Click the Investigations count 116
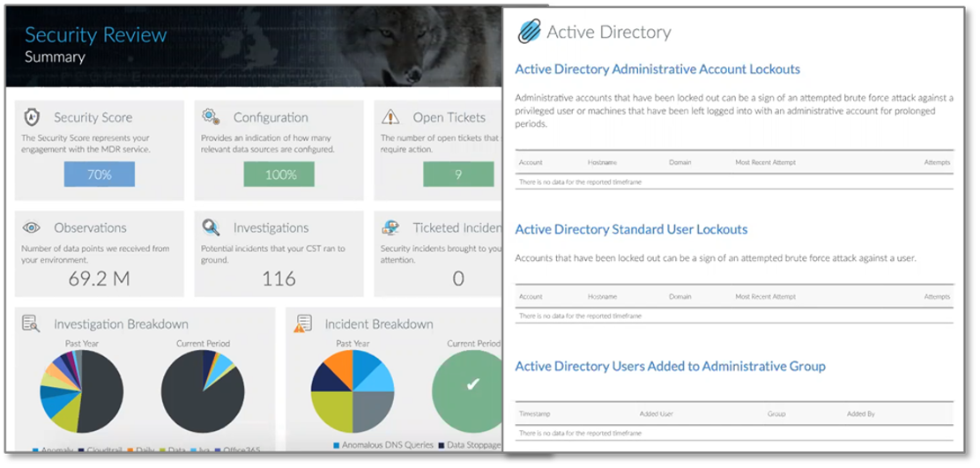The height and width of the screenshot is (468, 980). (x=278, y=279)
